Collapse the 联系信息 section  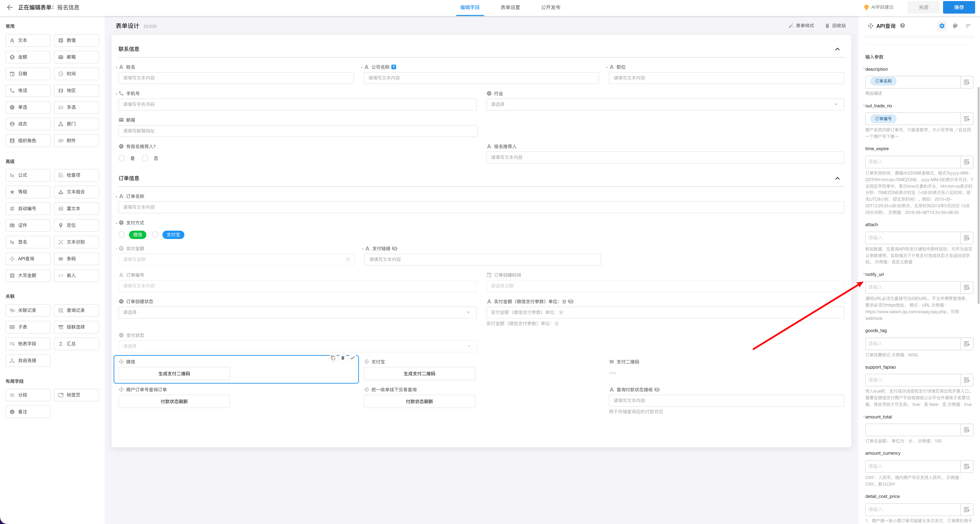click(x=837, y=49)
